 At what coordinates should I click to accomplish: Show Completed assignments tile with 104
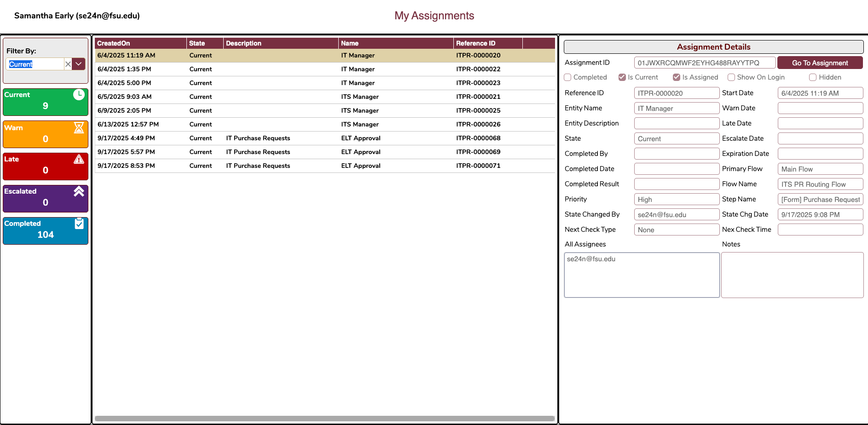pos(46,231)
